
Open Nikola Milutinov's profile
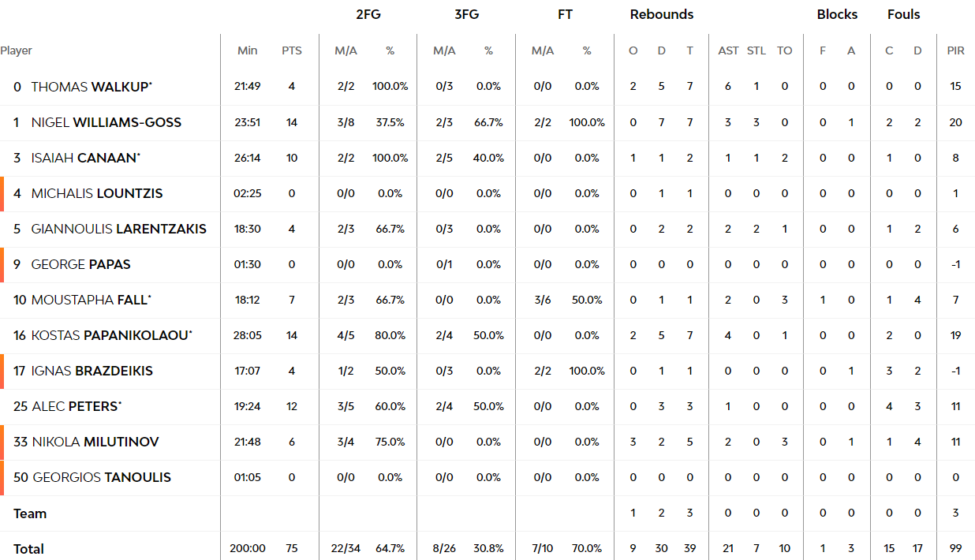[95, 442]
